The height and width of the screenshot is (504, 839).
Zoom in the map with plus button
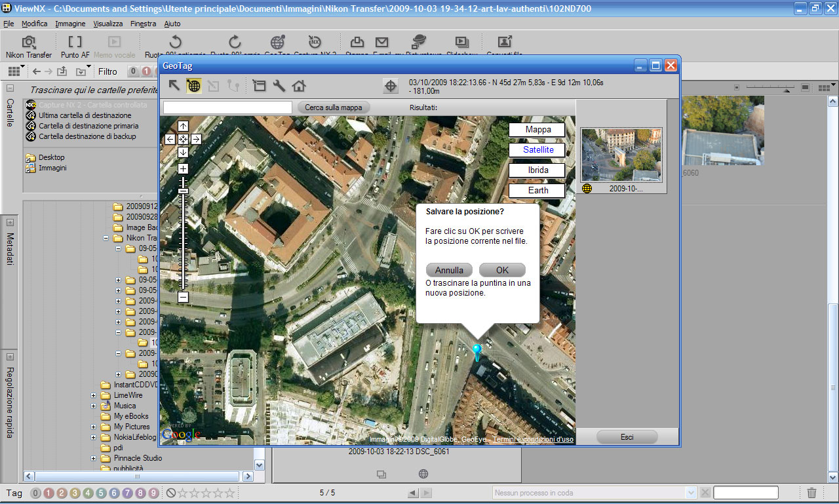tap(183, 168)
